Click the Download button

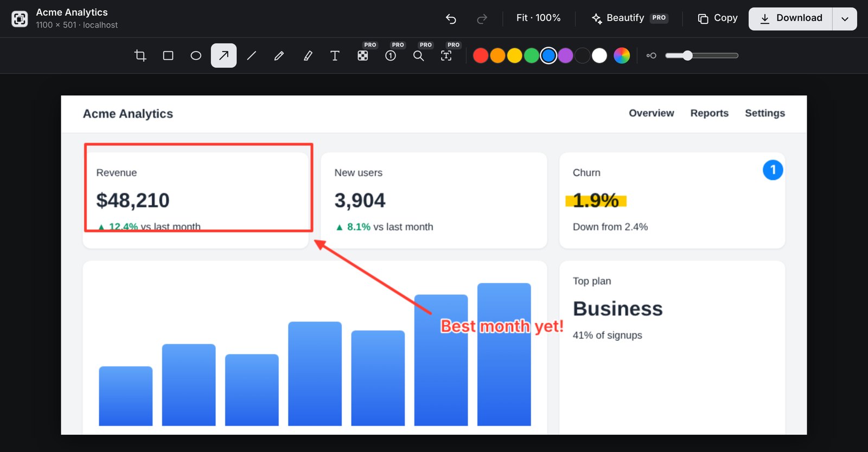pos(790,19)
